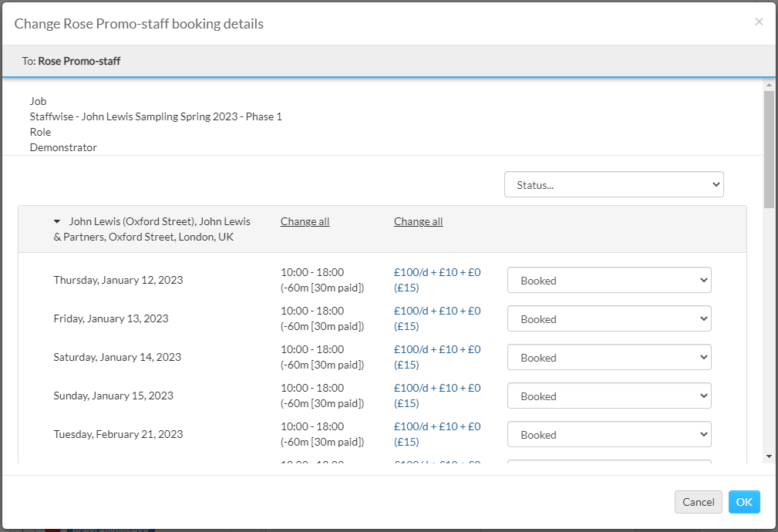Select shift time for Saturday, January 14
778x532 pixels.
(x=322, y=357)
